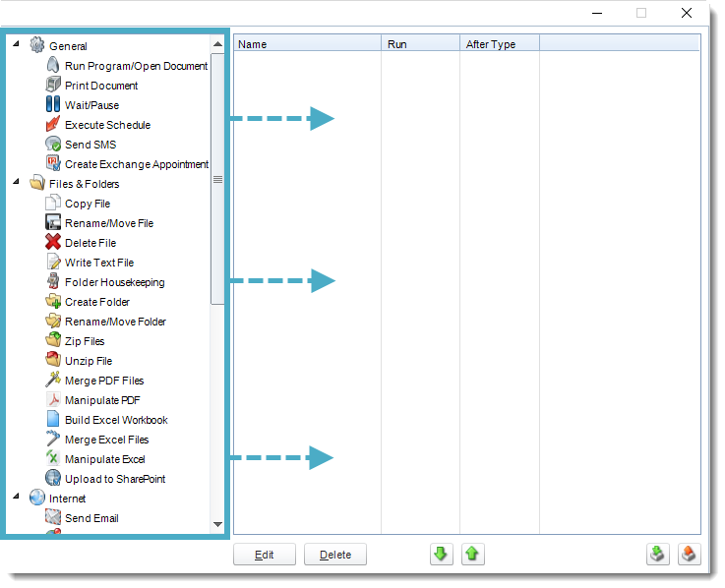This screenshot has width=725, height=588.
Task: Click the red X Delete File icon
Action: click(x=53, y=242)
